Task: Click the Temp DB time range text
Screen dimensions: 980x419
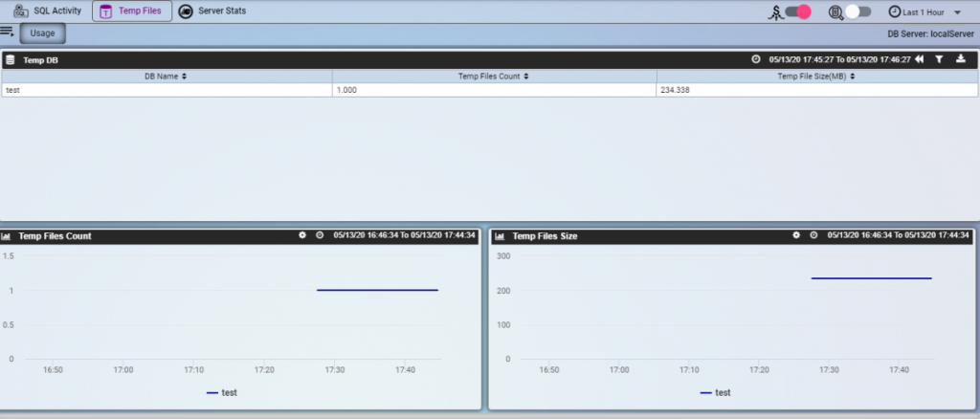Action: pos(839,59)
